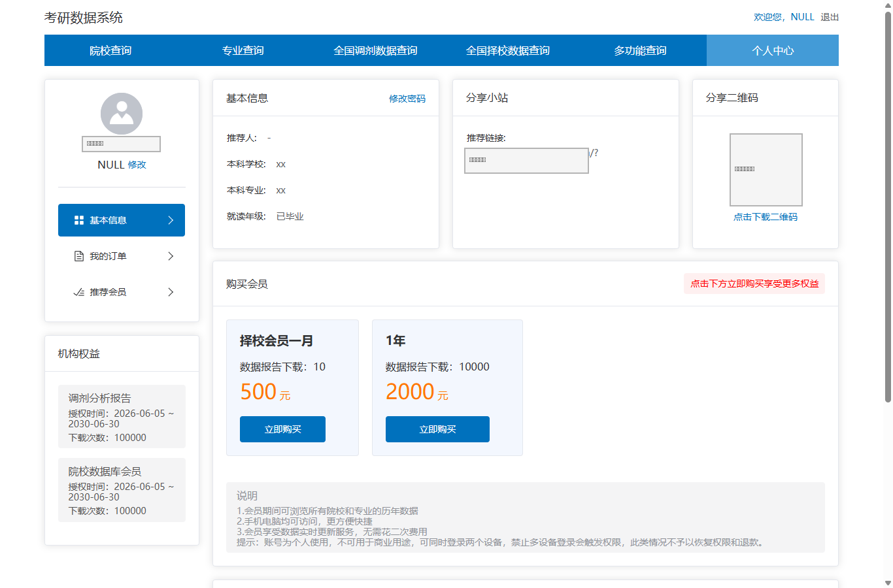
Task: Select the 推荐会员 sidebar menu item
Action: (x=122, y=292)
